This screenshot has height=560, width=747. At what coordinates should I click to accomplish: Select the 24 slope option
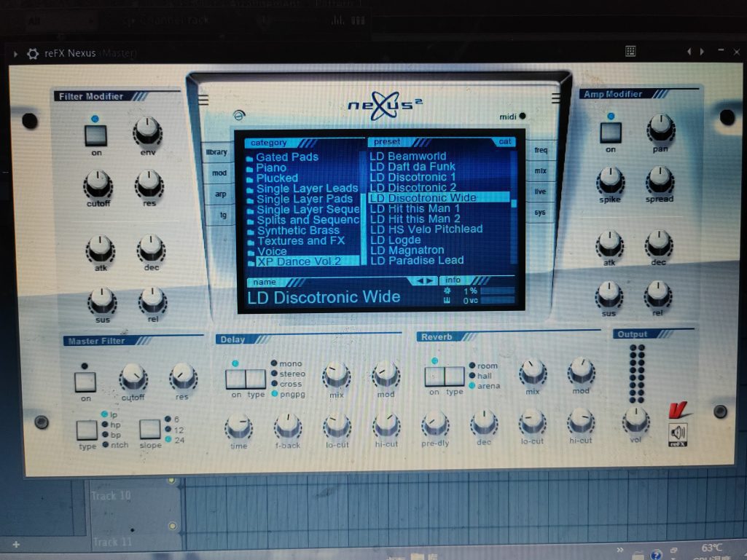pos(174,440)
